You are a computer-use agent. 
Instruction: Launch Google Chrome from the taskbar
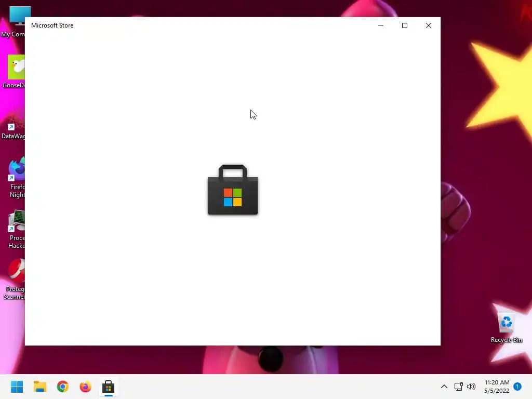point(63,387)
